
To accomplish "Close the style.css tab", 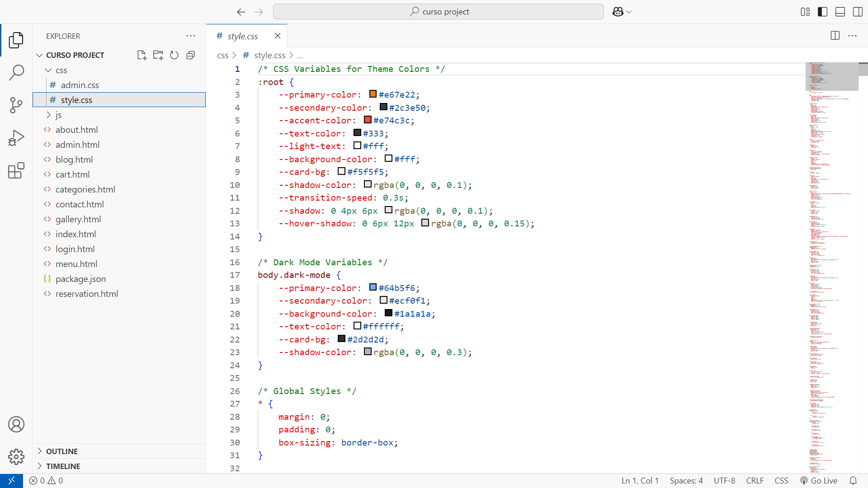I will (x=278, y=36).
